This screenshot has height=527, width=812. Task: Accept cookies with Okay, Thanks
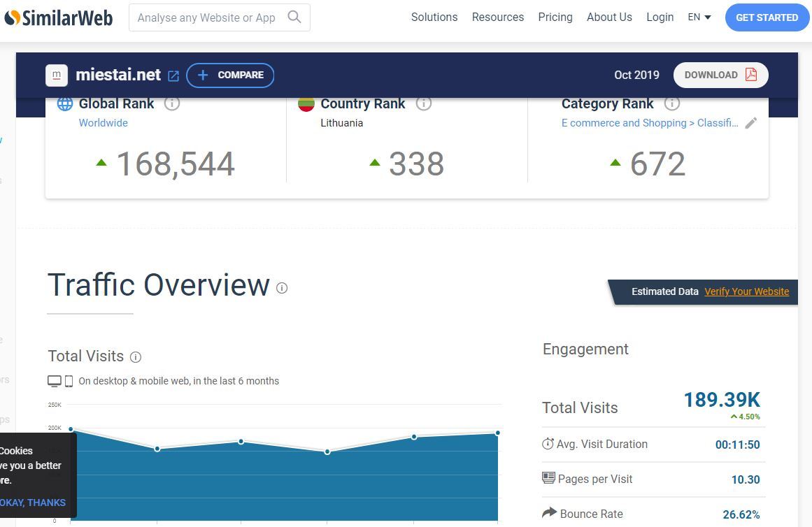coord(32,503)
